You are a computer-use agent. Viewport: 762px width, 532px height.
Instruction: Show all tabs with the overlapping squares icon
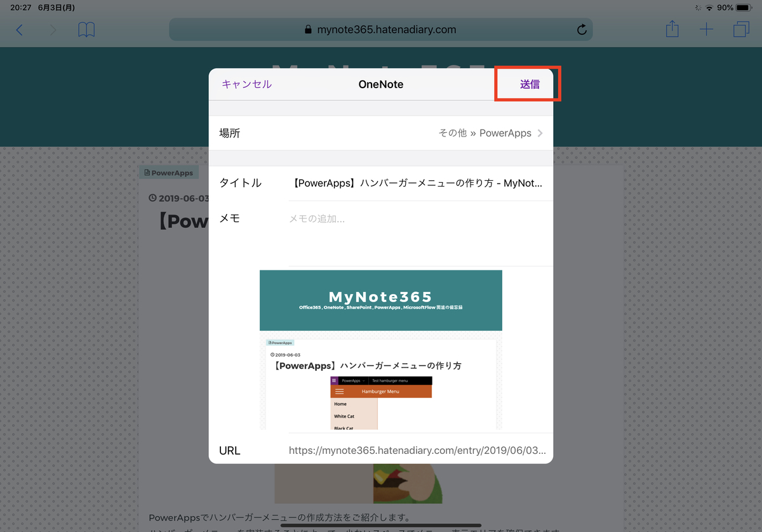[x=741, y=30]
